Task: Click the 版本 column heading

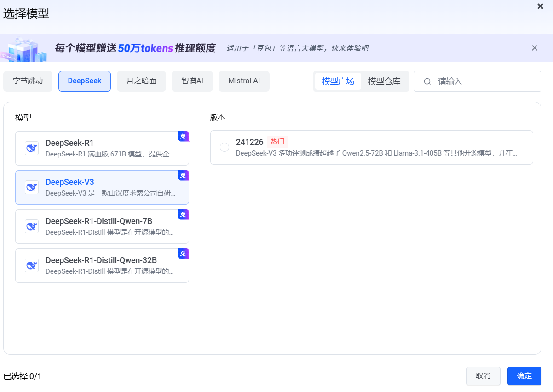Action: click(x=218, y=117)
